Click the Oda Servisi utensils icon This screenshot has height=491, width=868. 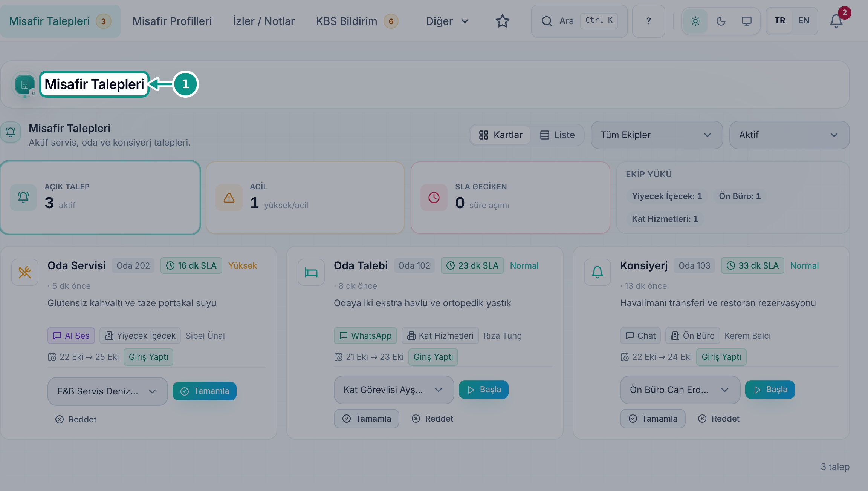pyautogui.click(x=25, y=272)
